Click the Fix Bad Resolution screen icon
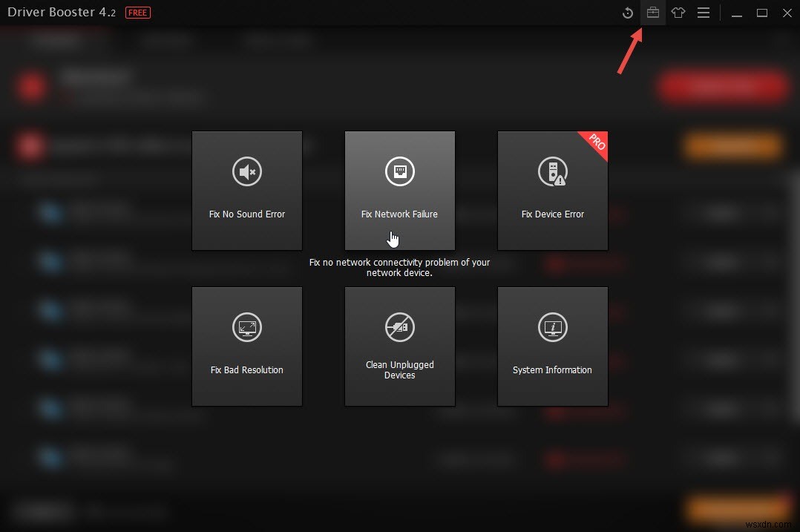 coord(246,327)
